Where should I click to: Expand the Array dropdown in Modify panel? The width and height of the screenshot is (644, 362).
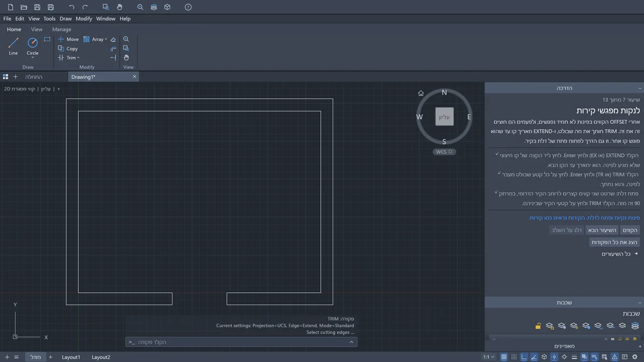106,40
